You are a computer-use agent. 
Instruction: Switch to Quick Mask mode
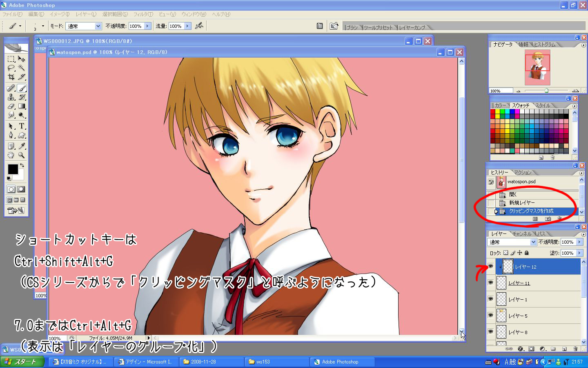21,189
